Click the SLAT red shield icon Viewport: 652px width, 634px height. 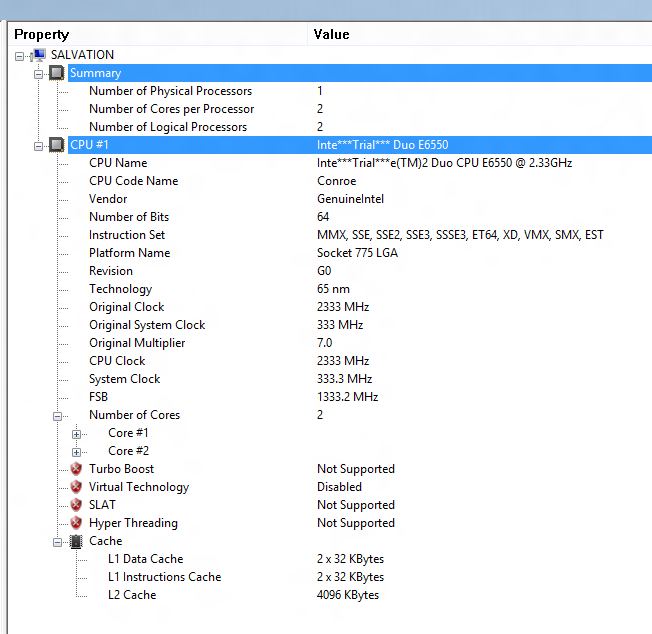(x=76, y=505)
